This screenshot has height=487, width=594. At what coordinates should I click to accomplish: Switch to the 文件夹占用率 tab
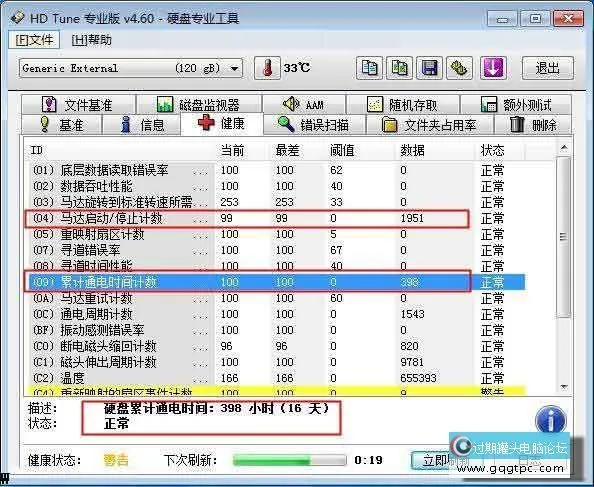pyautogui.click(x=430, y=124)
